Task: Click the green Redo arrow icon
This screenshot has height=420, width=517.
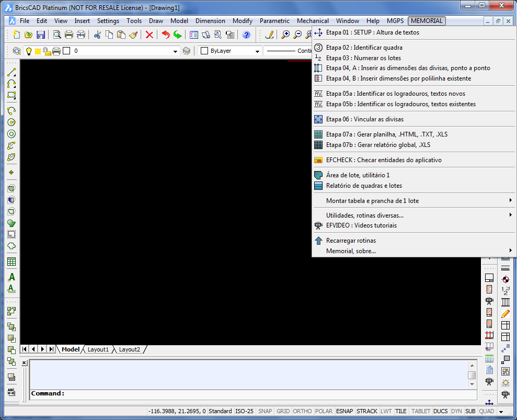Action: pos(178,35)
